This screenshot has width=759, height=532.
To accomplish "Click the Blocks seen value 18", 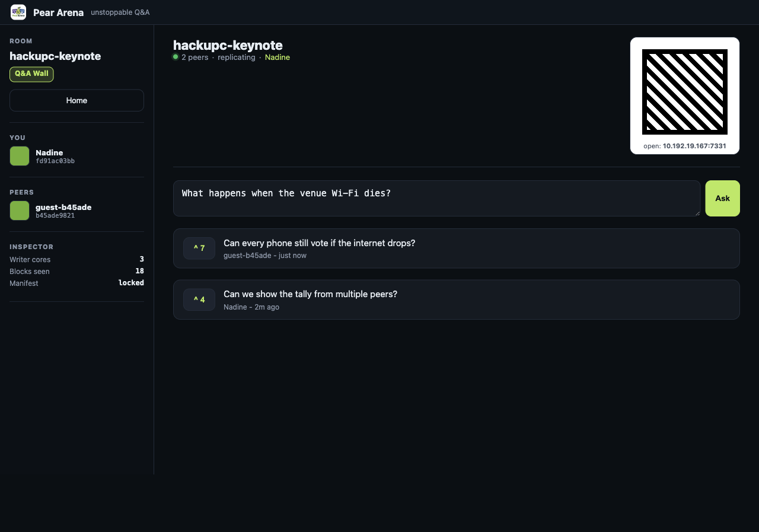I will pyautogui.click(x=139, y=271).
